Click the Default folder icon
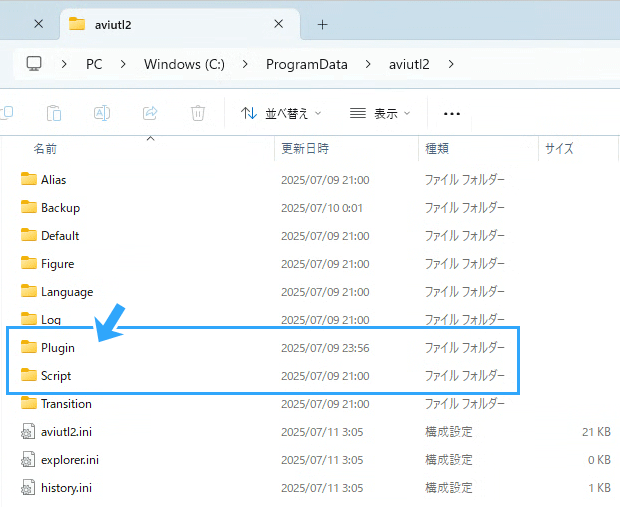 (28, 235)
